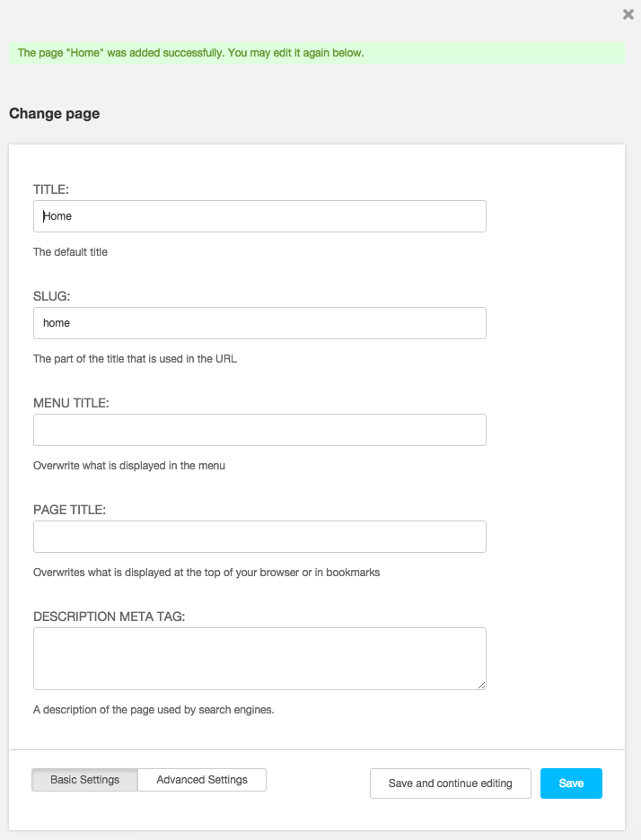Focus the Description Meta Tag textarea

tap(259, 658)
